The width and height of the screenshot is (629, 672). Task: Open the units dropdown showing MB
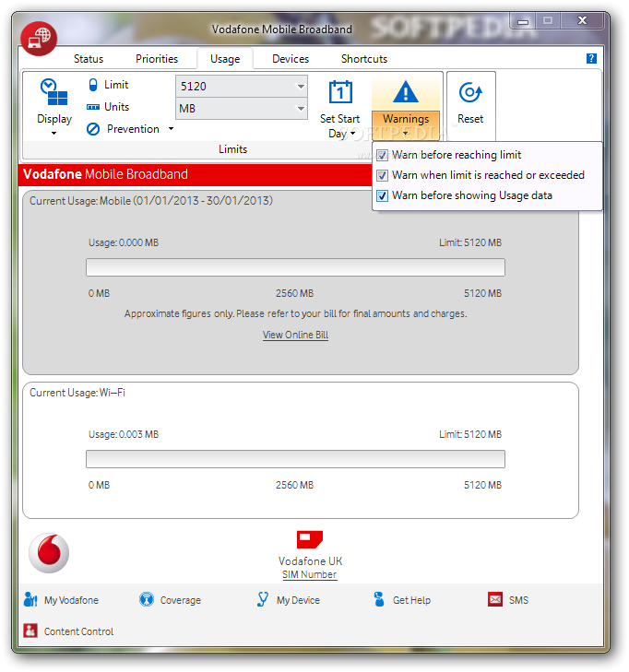[242, 109]
